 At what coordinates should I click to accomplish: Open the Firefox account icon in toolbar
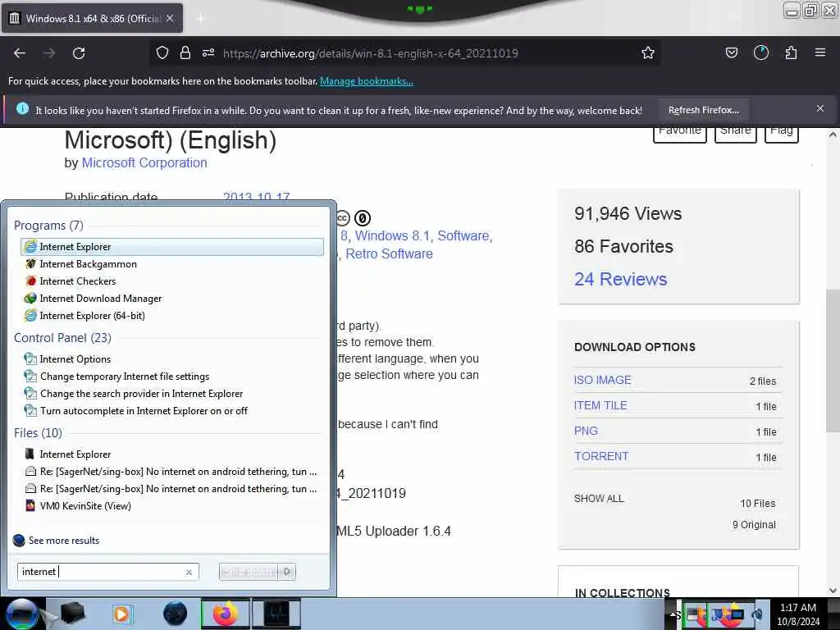tap(761, 52)
